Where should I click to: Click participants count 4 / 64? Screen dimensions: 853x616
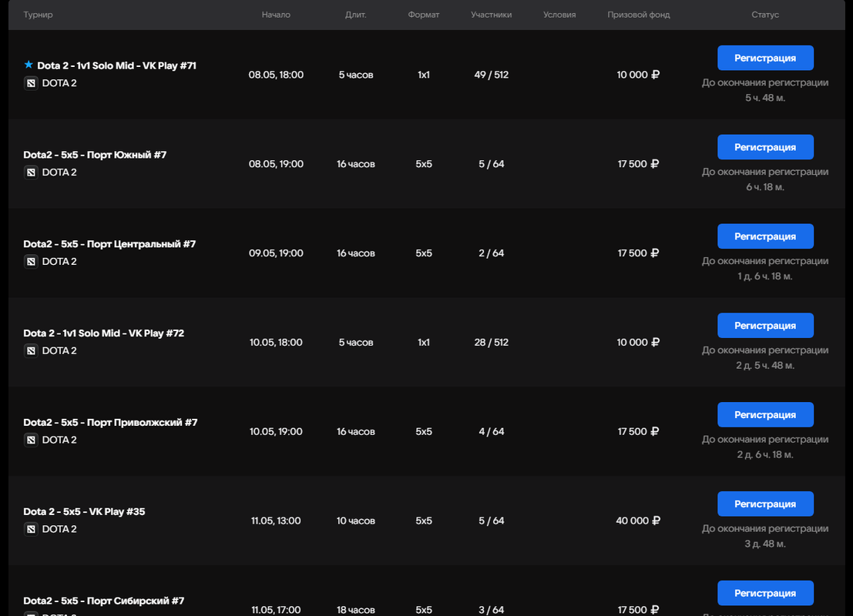(492, 431)
